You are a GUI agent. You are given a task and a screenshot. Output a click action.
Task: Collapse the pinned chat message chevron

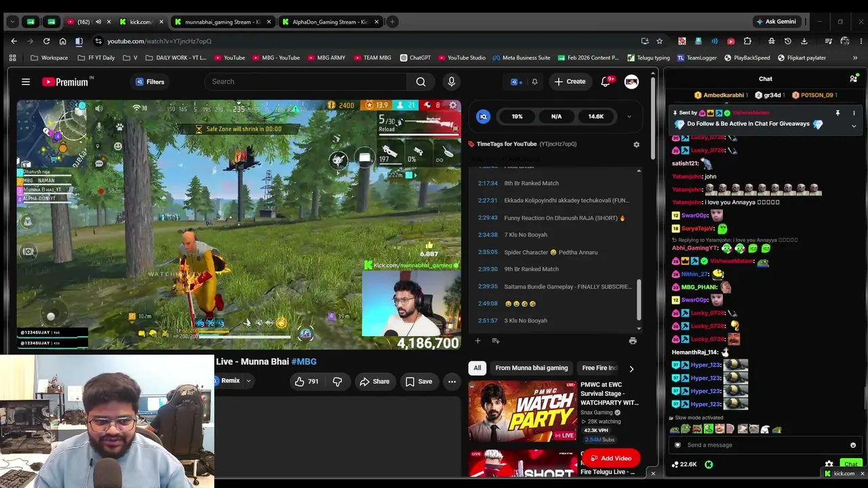(x=854, y=126)
